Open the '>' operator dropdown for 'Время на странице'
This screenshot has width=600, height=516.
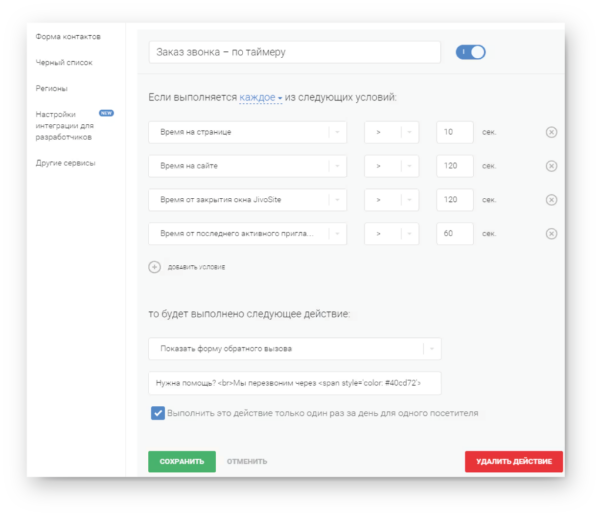pyautogui.click(x=391, y=132)
